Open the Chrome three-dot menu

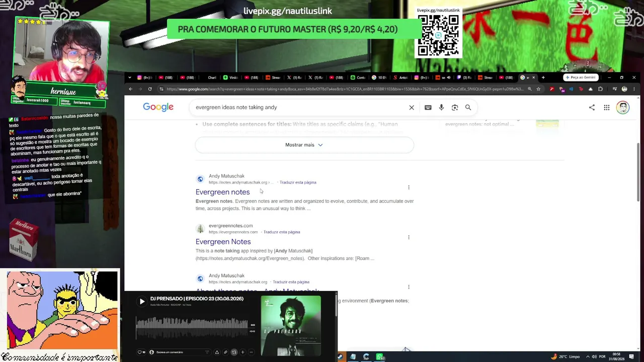pyautogui.click(x=634, y=89)
